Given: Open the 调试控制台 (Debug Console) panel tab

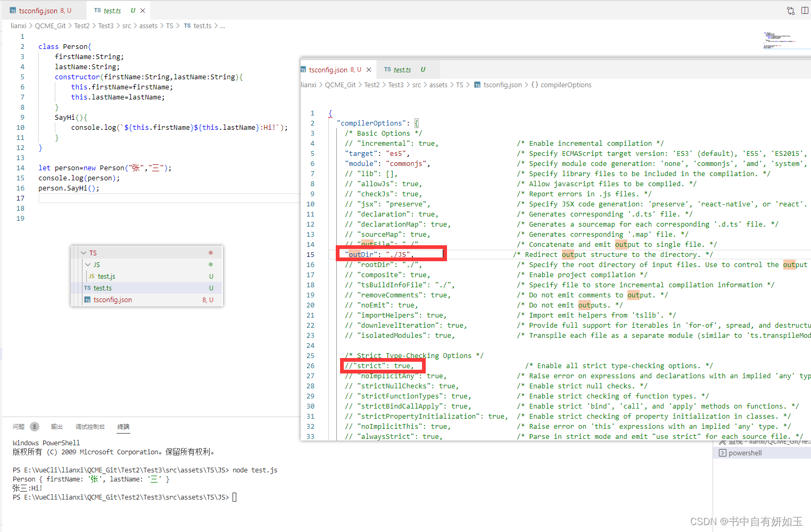Looking at the screenshot, I should click(x=90, y=427).
